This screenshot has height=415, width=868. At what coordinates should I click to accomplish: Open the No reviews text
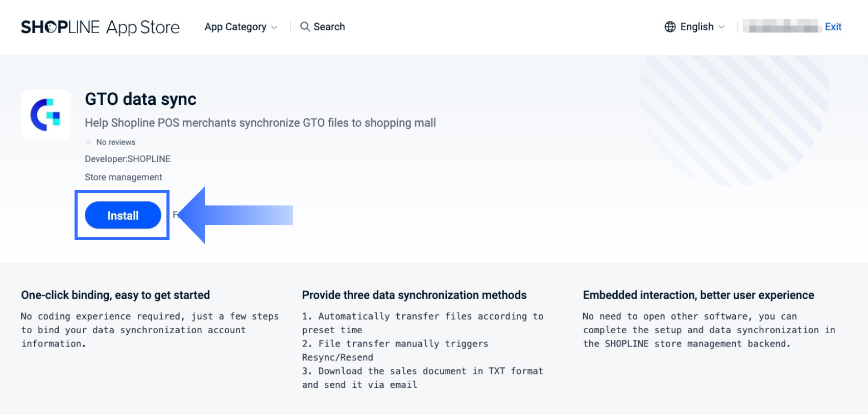116,142
